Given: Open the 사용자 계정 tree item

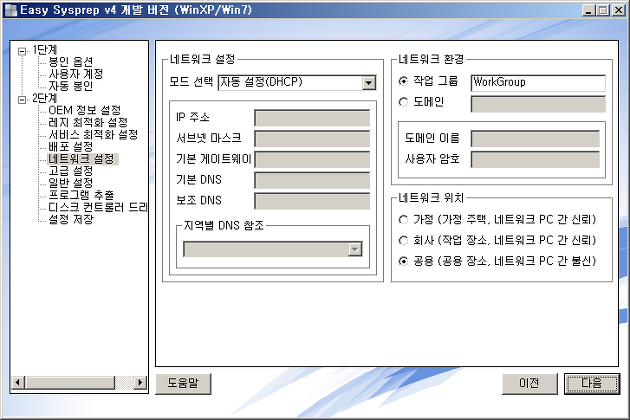Looking at the screenshot, I should (76, 74).
